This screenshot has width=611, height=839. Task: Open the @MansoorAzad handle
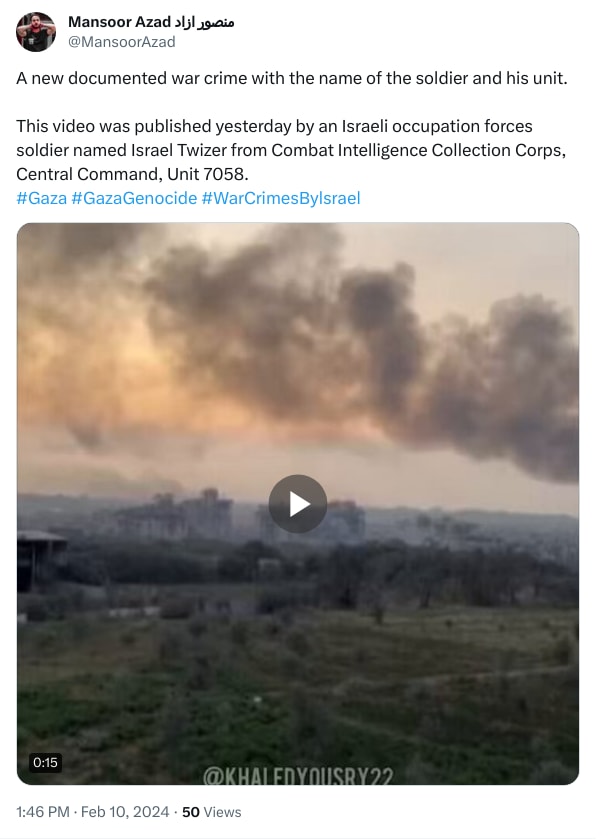(x=121, y=42)
